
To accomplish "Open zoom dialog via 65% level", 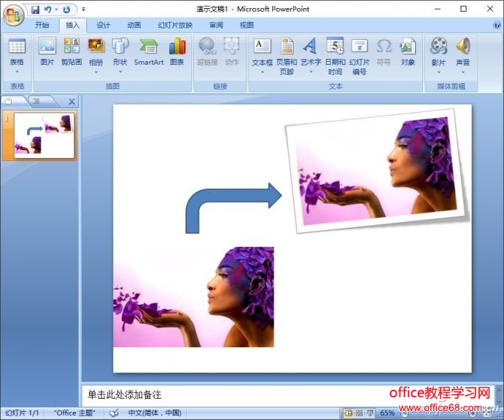I will 387,413.
